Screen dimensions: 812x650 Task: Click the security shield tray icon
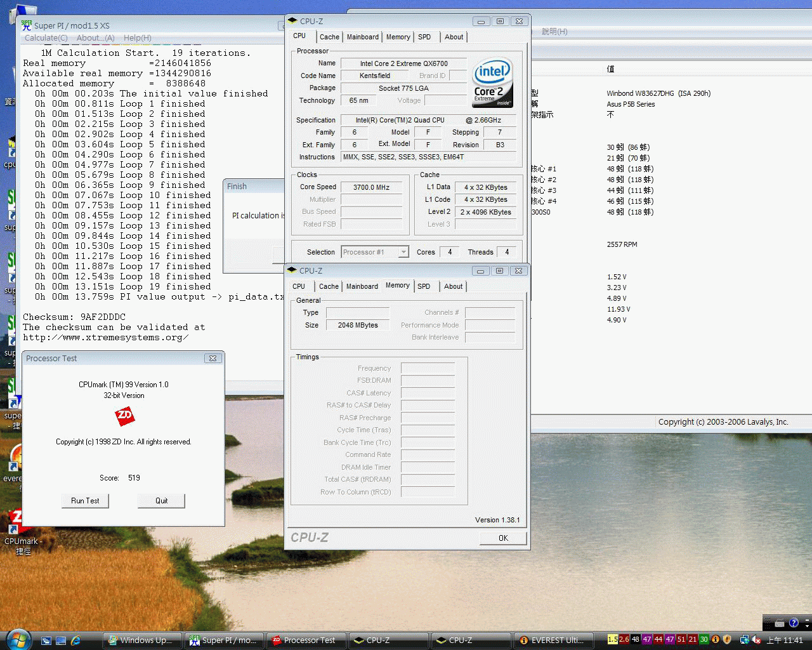[x=728, y=640]
